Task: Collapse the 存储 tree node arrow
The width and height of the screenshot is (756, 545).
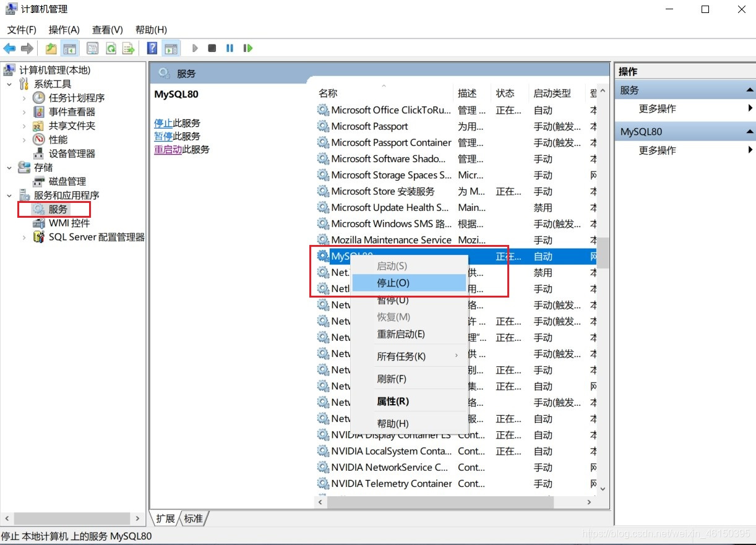Action: pos(9,168)
